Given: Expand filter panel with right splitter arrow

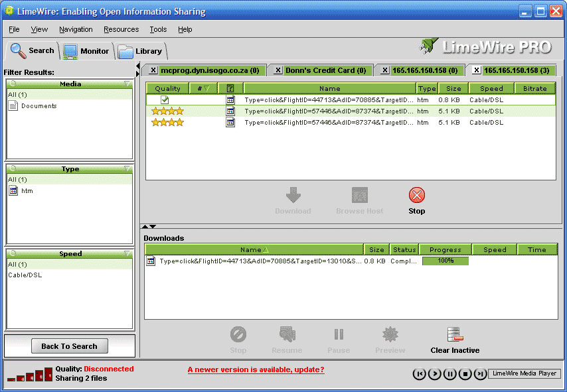Looking at the screenshot, I should pos(138,74).
